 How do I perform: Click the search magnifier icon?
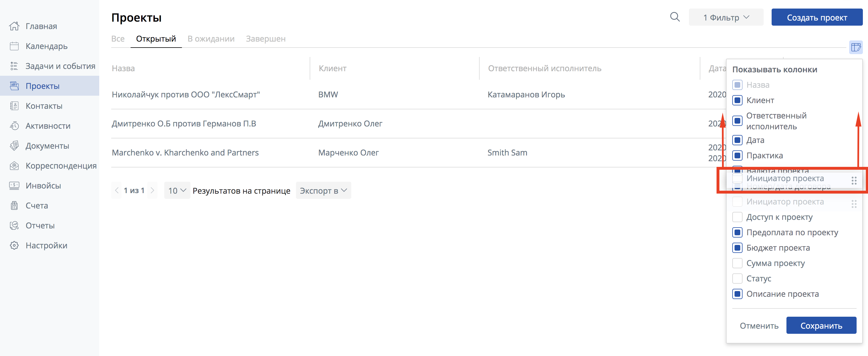[675, 17]
